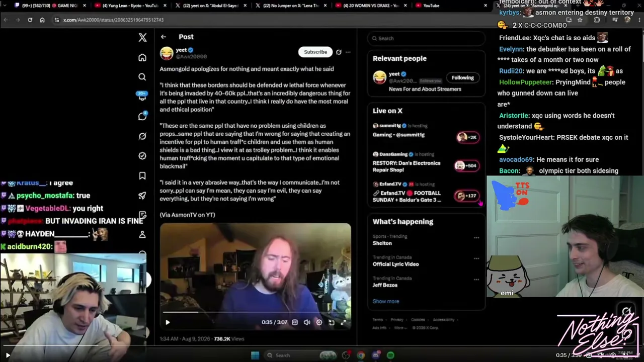Click the X search field
The height and width of the screenshot is (362, 644).
point(426,38)
